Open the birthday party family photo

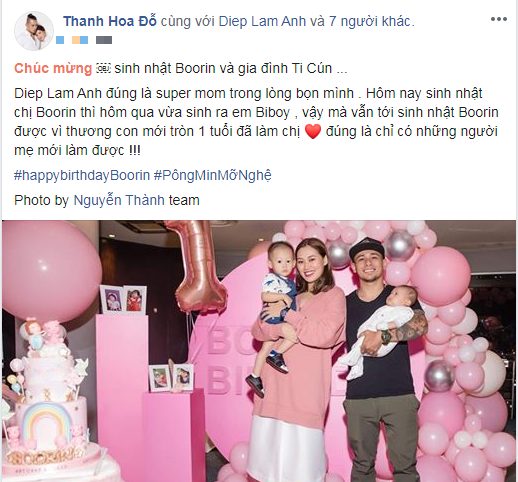259,351
